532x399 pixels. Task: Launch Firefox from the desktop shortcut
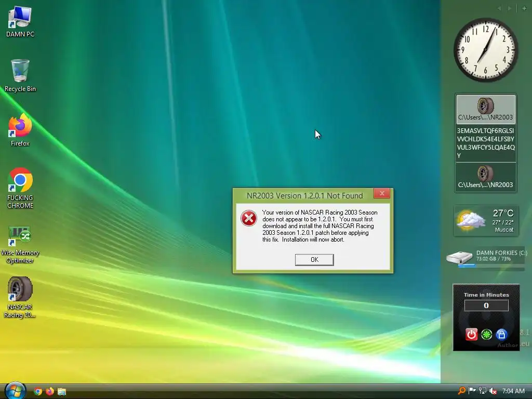(x=20, y=130)
